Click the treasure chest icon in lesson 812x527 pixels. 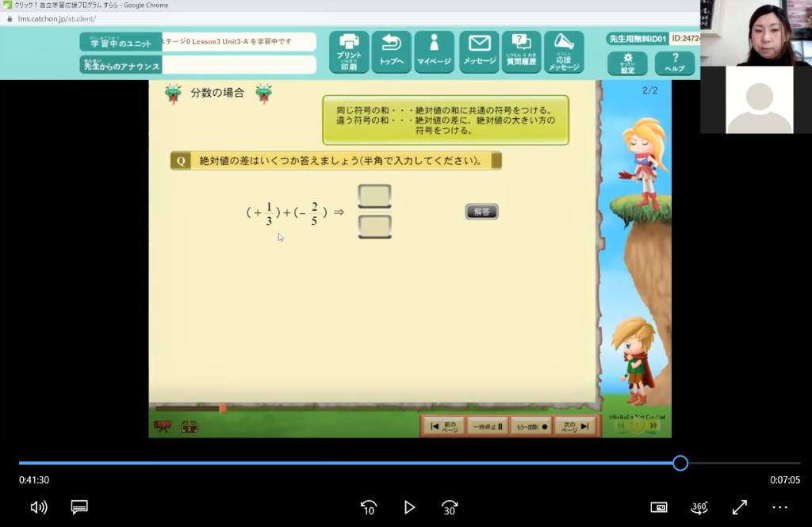tap(190, 426)
